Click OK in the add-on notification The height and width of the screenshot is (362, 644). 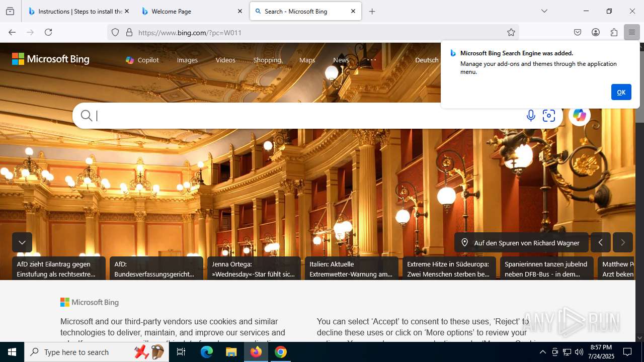pos(621,92)
